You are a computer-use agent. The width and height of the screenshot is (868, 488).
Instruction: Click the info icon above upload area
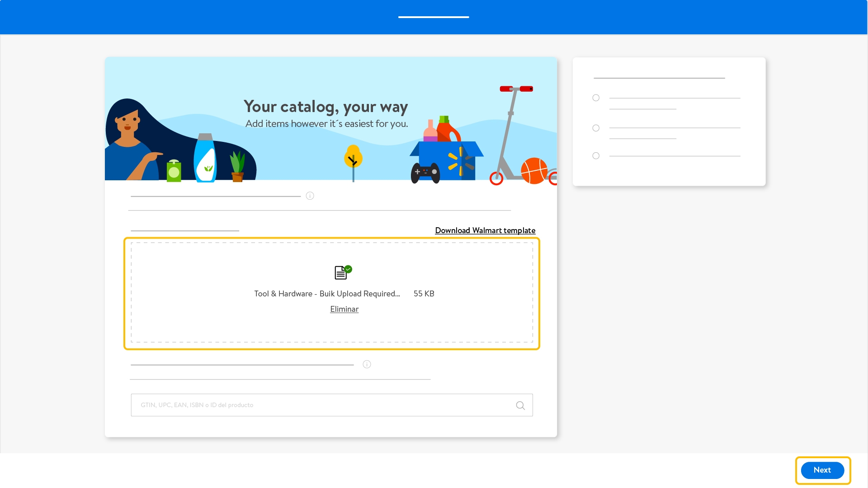pos(310,196)
